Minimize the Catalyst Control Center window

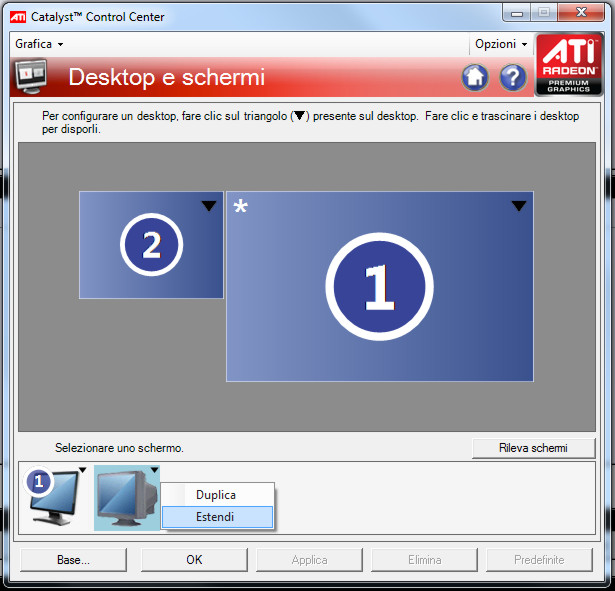point(517,14)
